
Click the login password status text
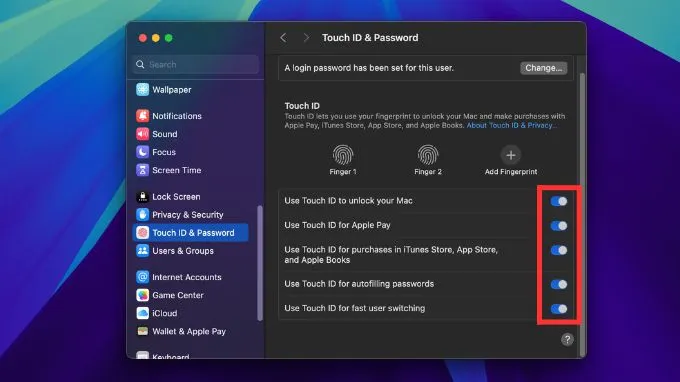369,68
